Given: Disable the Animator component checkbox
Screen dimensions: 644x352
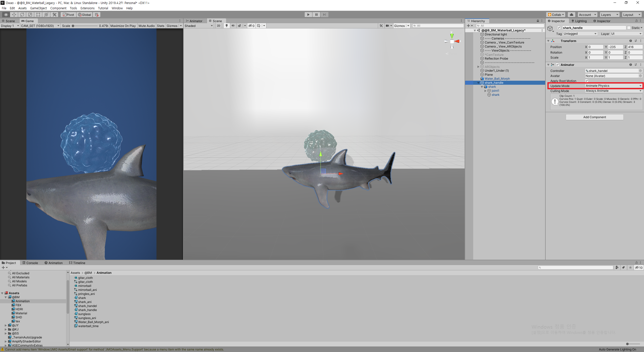Looking at the screenshot, I should [557, 65].
